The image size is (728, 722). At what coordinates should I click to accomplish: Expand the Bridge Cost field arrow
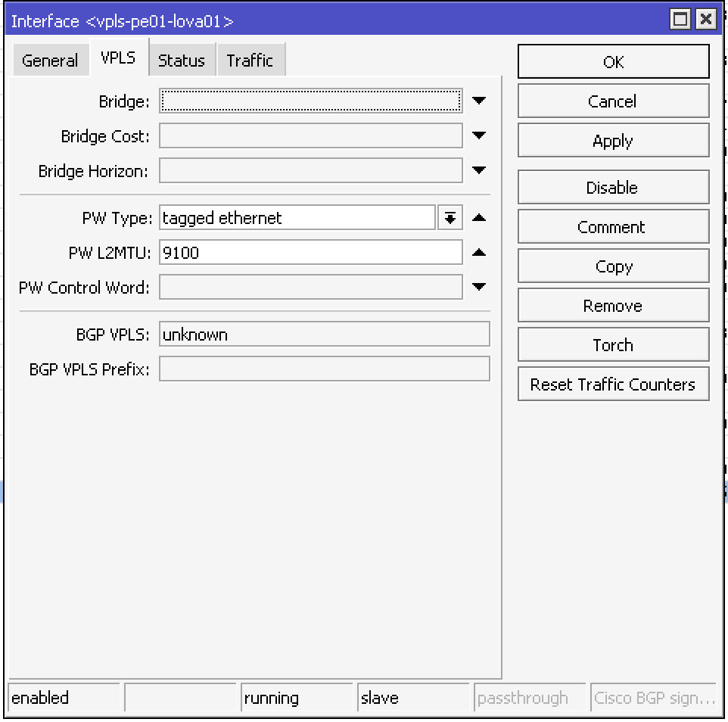(478, 136)
